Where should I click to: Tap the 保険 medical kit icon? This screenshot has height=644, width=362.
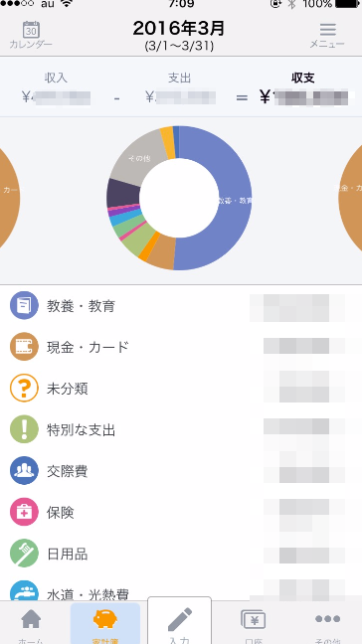24,512
